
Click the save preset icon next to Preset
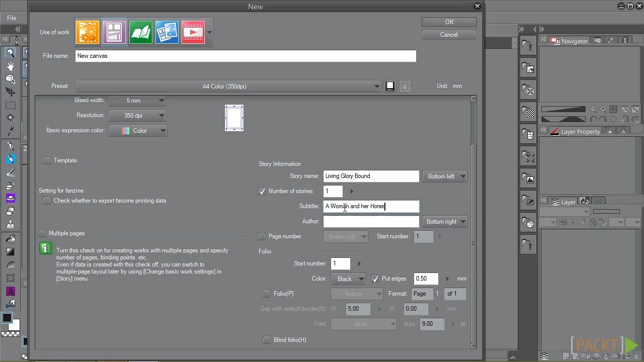pyautogui.click(x=390, y=86)
